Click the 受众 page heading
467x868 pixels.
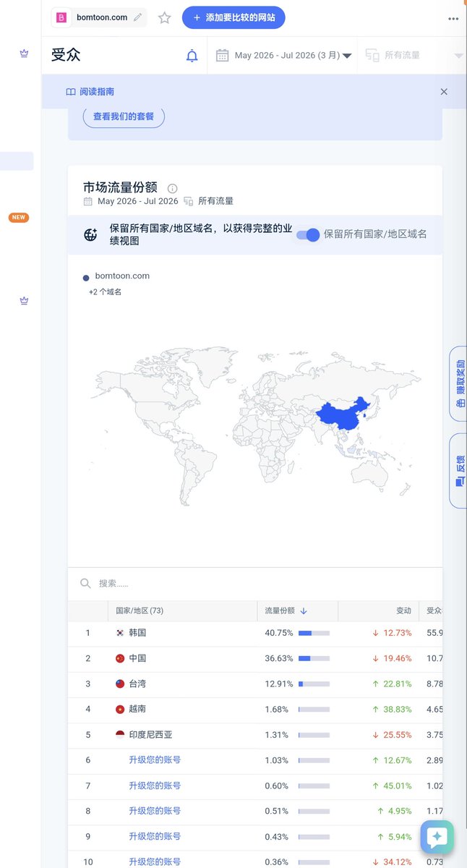click(x=66, y=55)
